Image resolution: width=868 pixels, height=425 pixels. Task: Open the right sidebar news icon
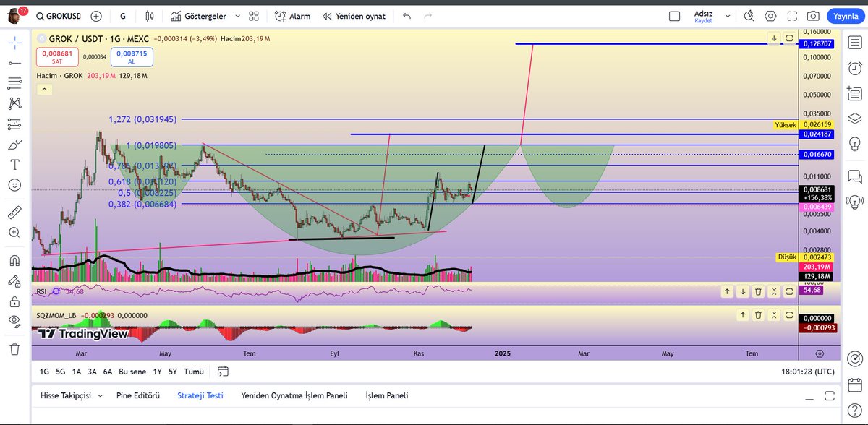tap(854, 93)
